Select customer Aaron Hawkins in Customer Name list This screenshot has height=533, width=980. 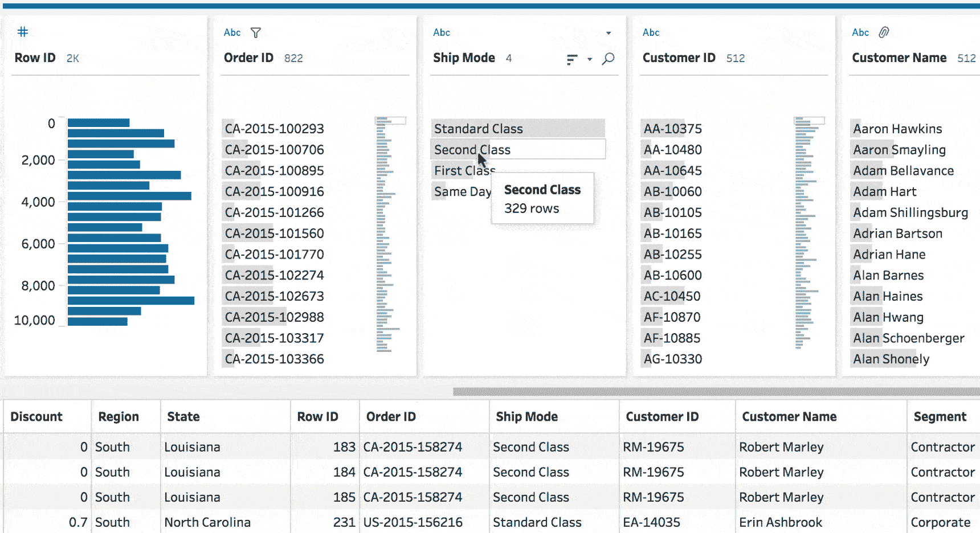[897, 129]
